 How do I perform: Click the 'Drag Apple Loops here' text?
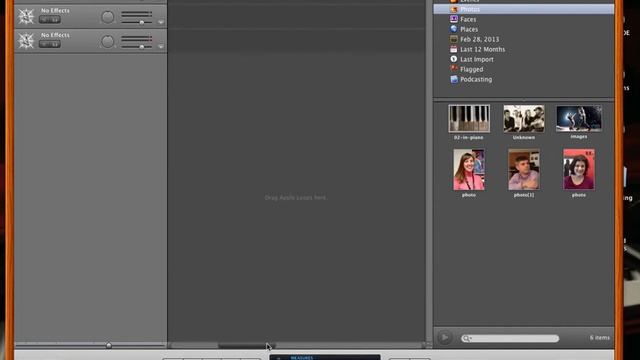296,198
